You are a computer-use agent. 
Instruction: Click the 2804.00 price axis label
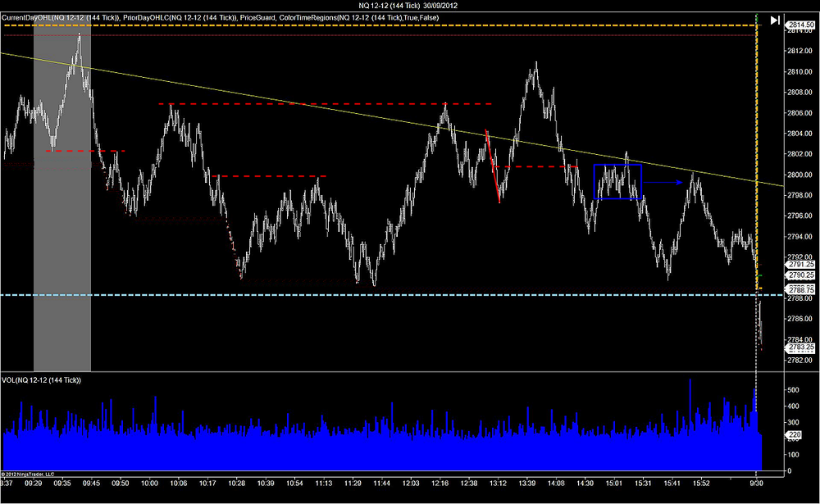click(799, 134)
